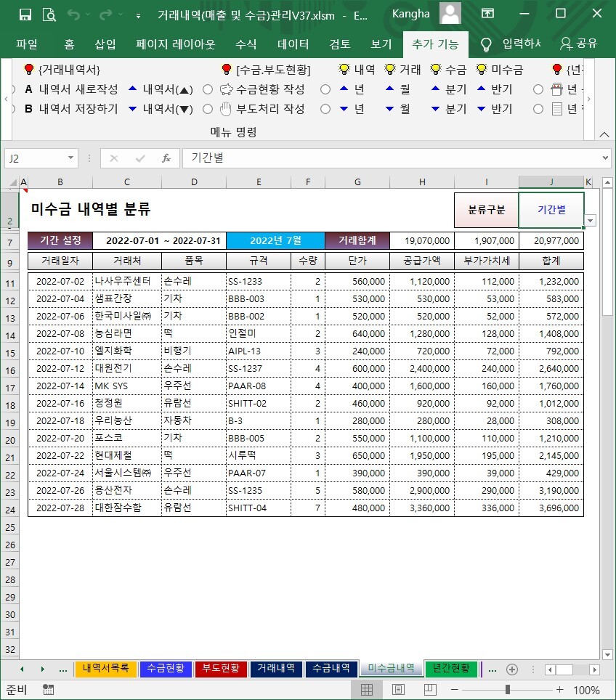This screenshot has height=700, width=616.
Task: Switch to 거래내역 sheet tab
Action: point(276,668)
